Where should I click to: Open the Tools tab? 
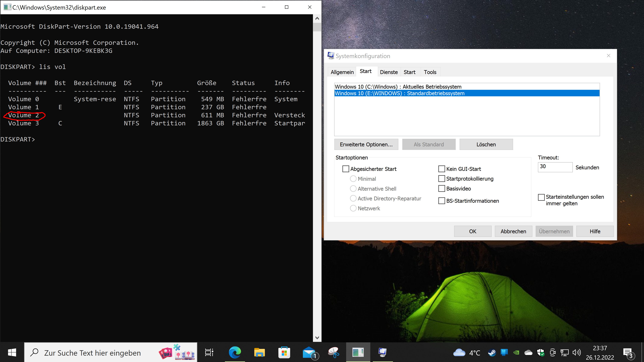[430, 72]
